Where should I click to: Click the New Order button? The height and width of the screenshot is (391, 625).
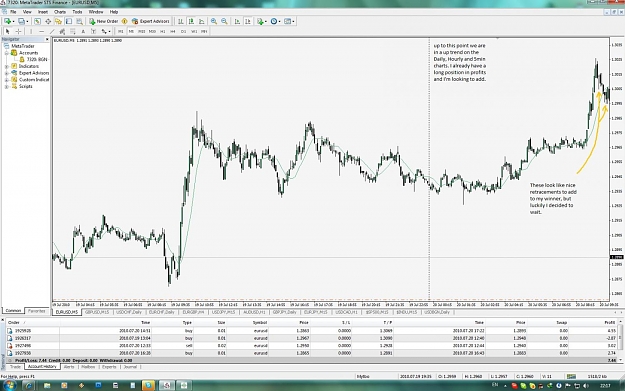(x=104, y=21)
